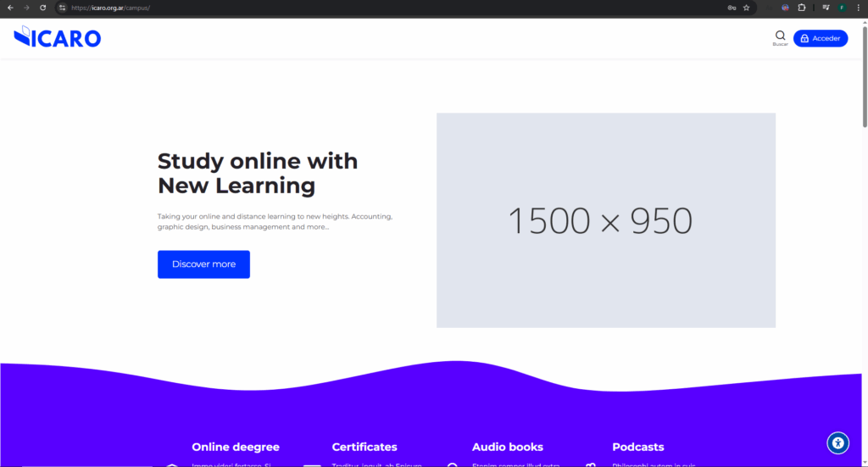868x467 pixels.
Task: Click the Buscar search magnifier icon
Action: [x=780, y=36]
